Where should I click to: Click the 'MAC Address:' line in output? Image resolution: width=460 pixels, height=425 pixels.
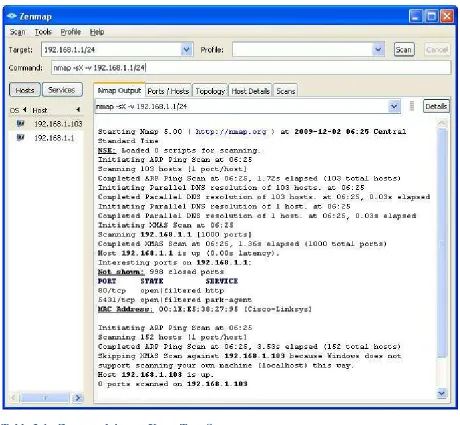click(205, 309)
